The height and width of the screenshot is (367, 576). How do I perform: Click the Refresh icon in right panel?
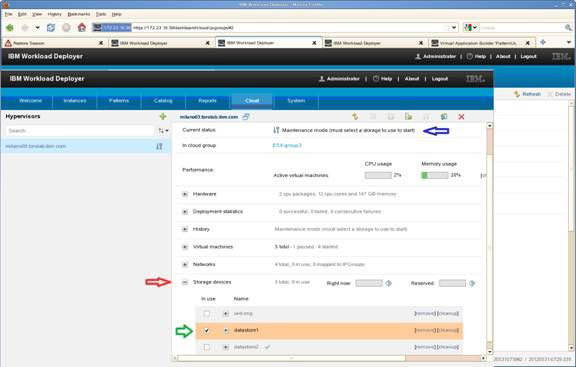(517, 94)
